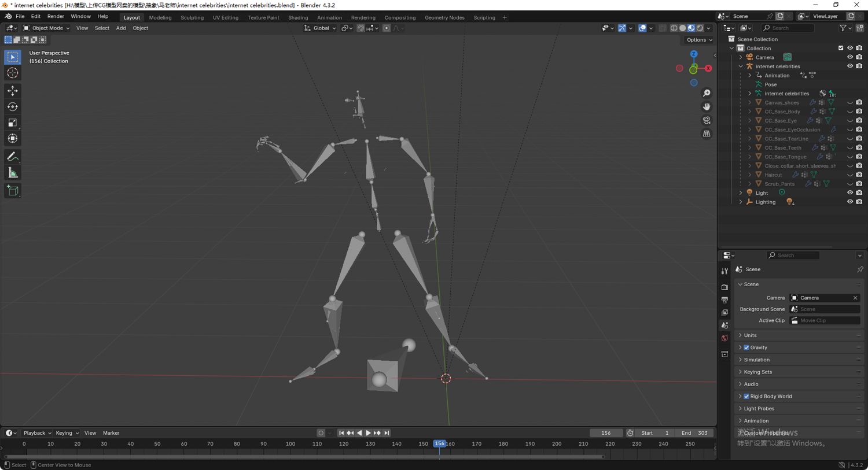Activate the Scale tool
This screenshot has height=470, width=868.
click(13, 123)
